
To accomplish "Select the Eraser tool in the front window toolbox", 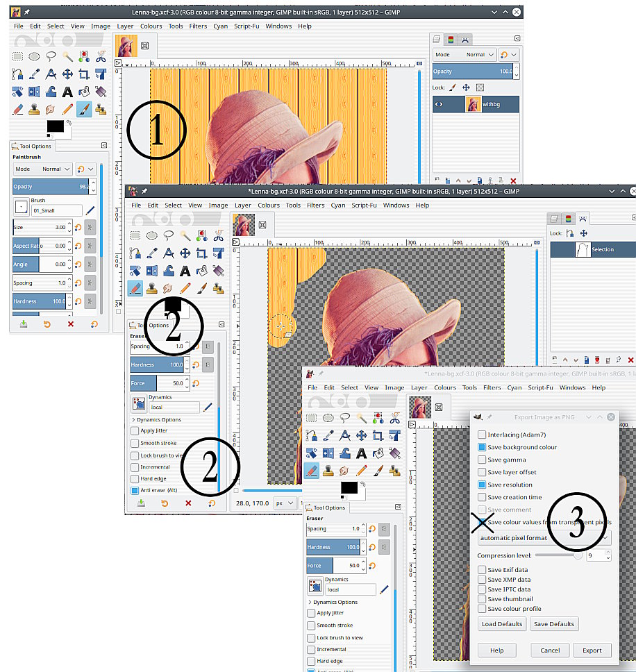I will pyautogui.click(x=312, y=471).
